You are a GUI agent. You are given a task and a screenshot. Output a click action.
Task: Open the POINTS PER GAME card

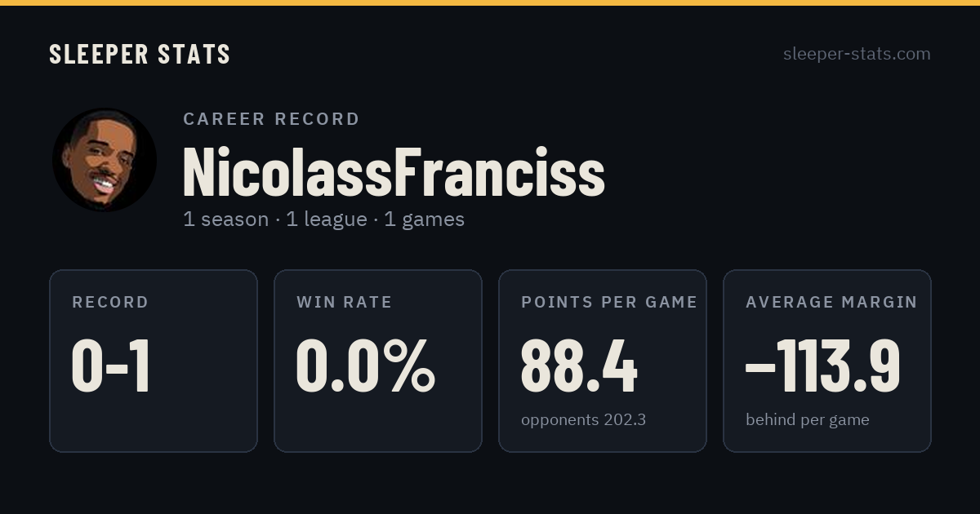(603, 361)
